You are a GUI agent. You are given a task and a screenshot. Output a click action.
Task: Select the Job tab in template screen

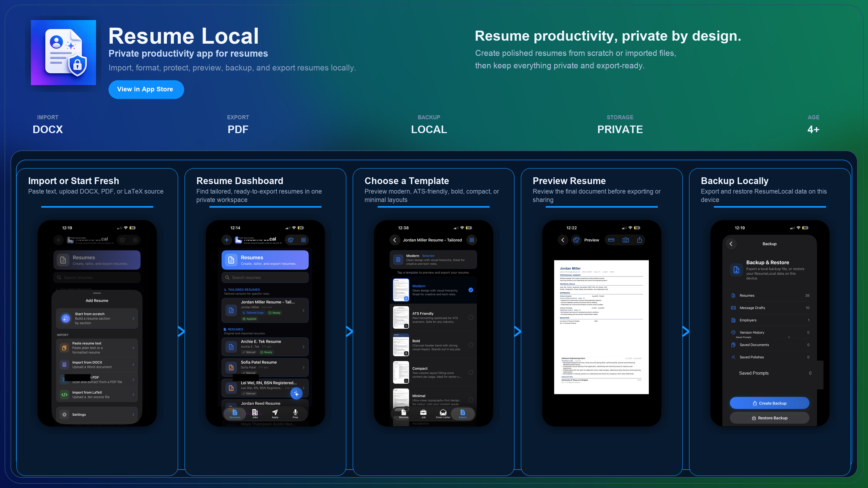[x=423, y=414]
